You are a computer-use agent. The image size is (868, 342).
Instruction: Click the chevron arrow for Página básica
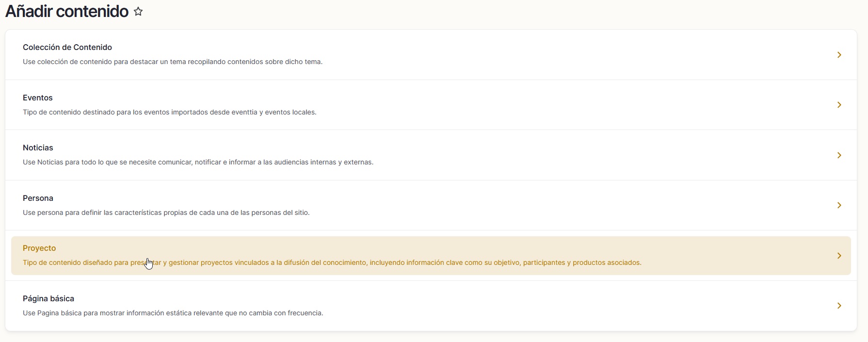[839, 306]
